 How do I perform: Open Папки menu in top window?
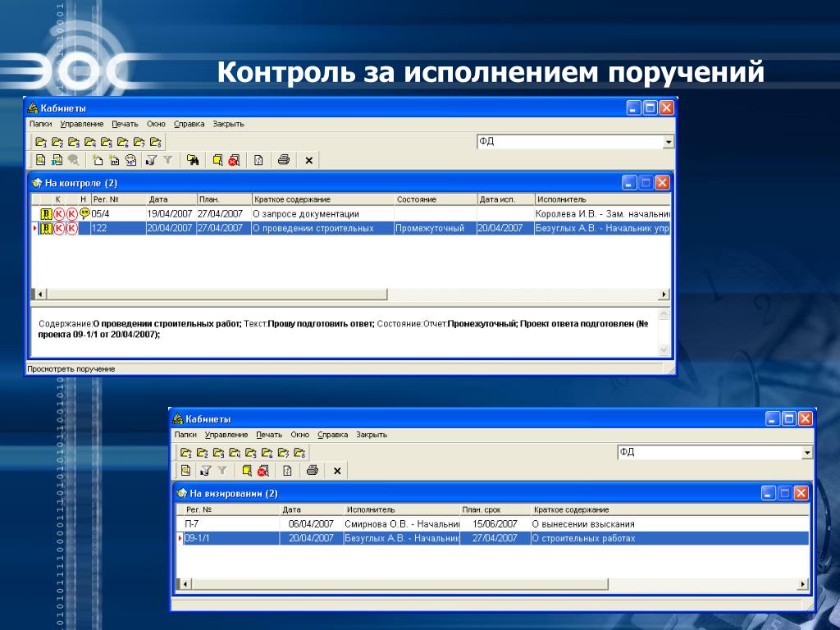pyautogui.click(x=41, y=124)
